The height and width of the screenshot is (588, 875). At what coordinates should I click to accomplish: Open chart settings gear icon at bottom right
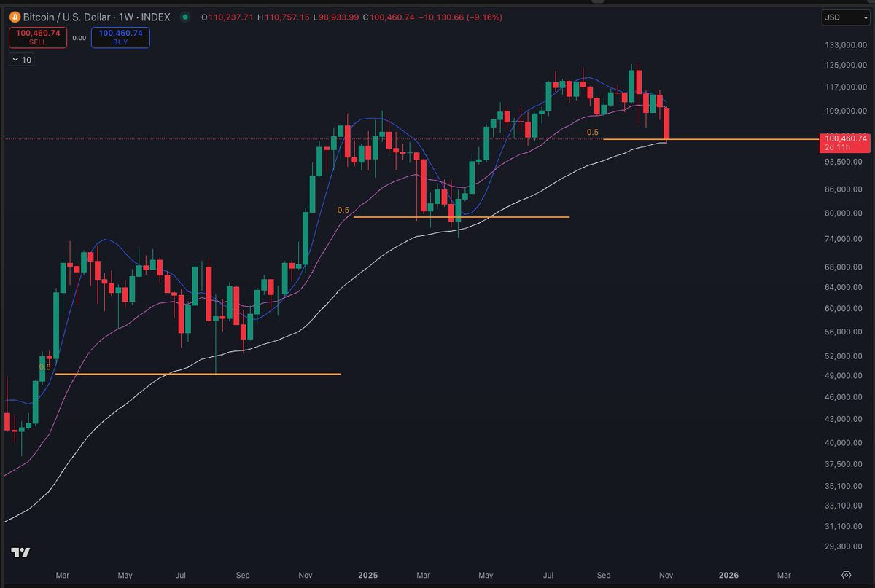(x=847, y=575)
